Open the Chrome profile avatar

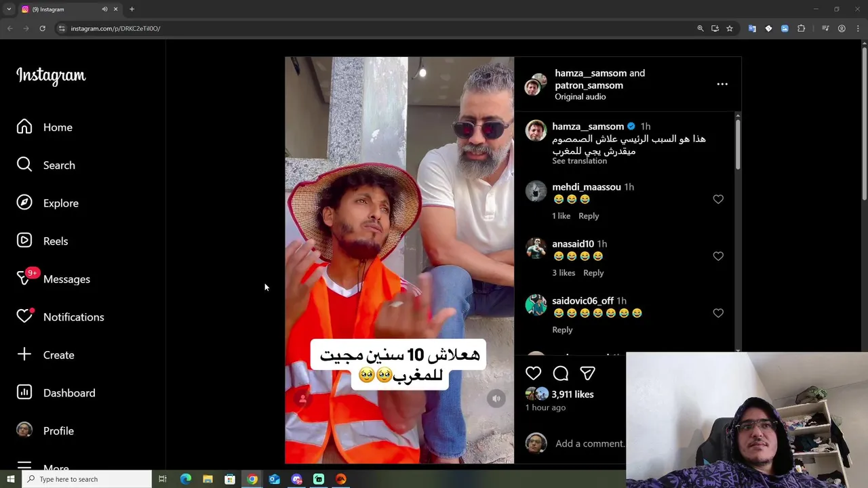842,28
